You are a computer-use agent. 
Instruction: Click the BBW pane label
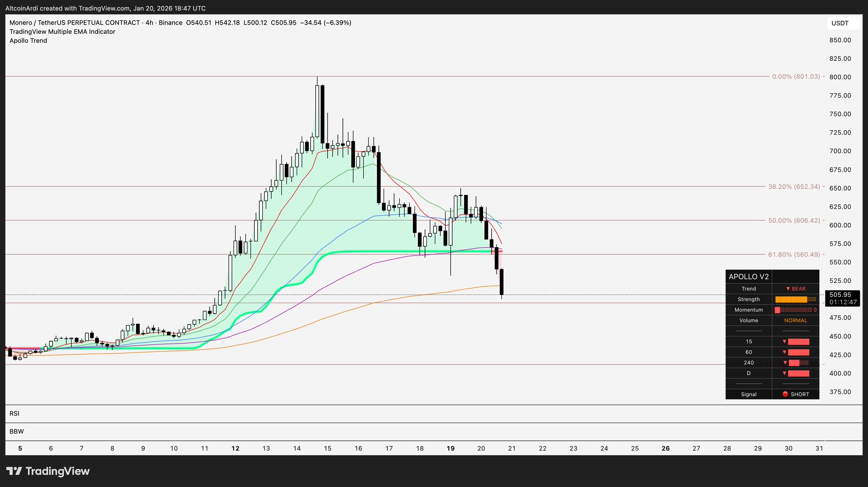point(17,431)
